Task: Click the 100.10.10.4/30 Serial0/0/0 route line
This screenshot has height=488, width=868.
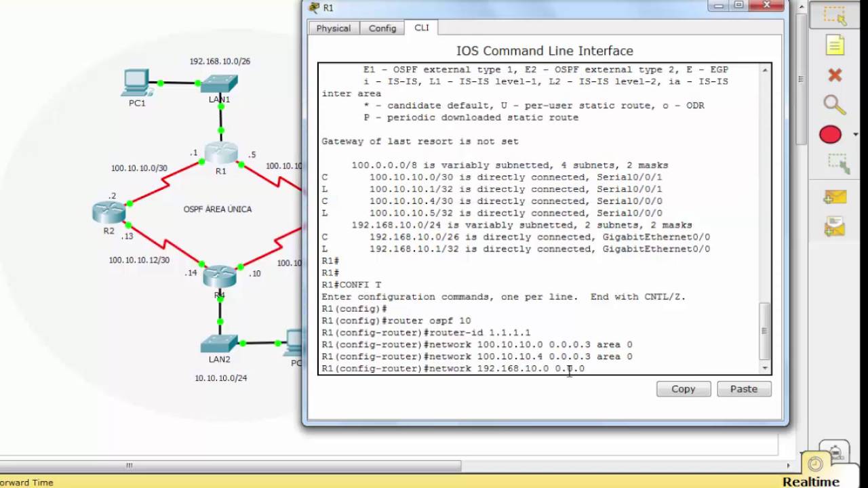Action: 492,201
